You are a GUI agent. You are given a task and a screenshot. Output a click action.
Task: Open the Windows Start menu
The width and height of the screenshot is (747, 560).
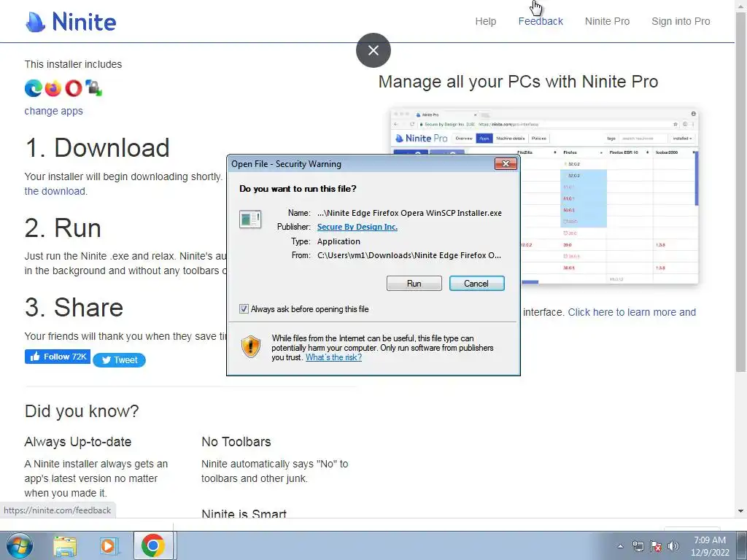[19, 545]
